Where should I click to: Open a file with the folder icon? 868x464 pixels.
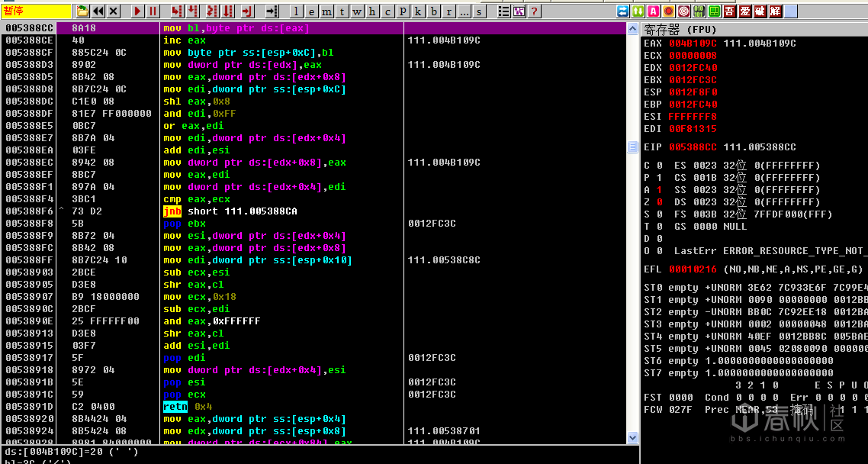click(82, 11)
